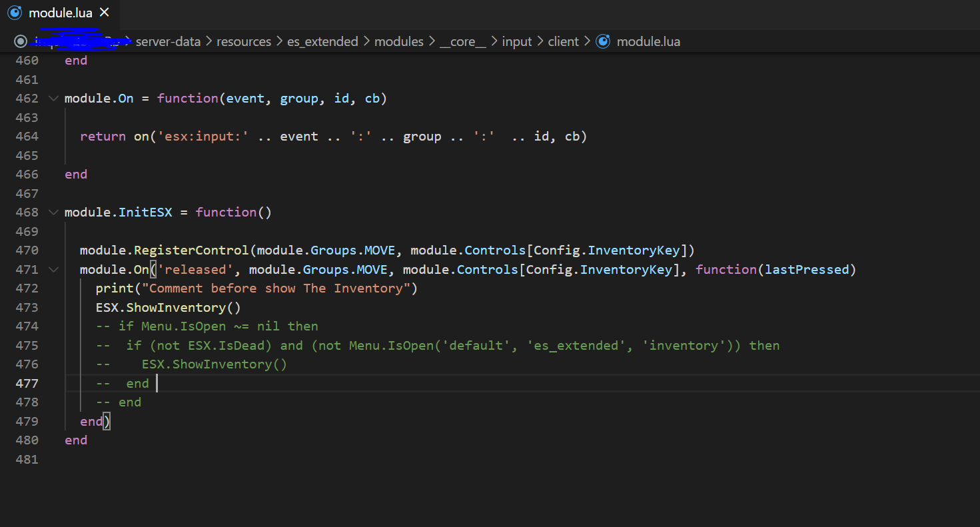The width and height of the screenshot is (980, 527).
Task: Click line number 477 in the gutter
Action: [27, 383]
